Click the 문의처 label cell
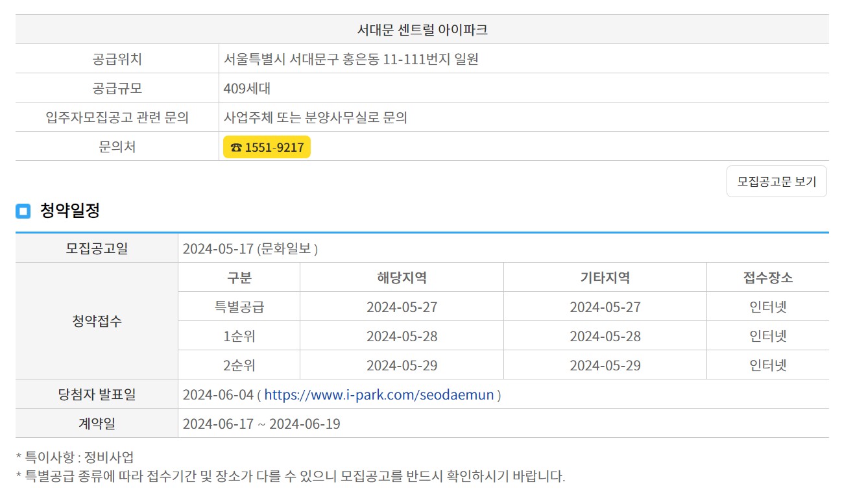842x504 pixels. click(117, 147)
